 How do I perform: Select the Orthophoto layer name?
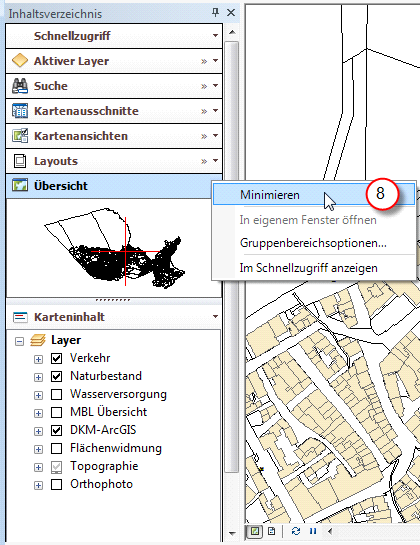tap(101, 484)
